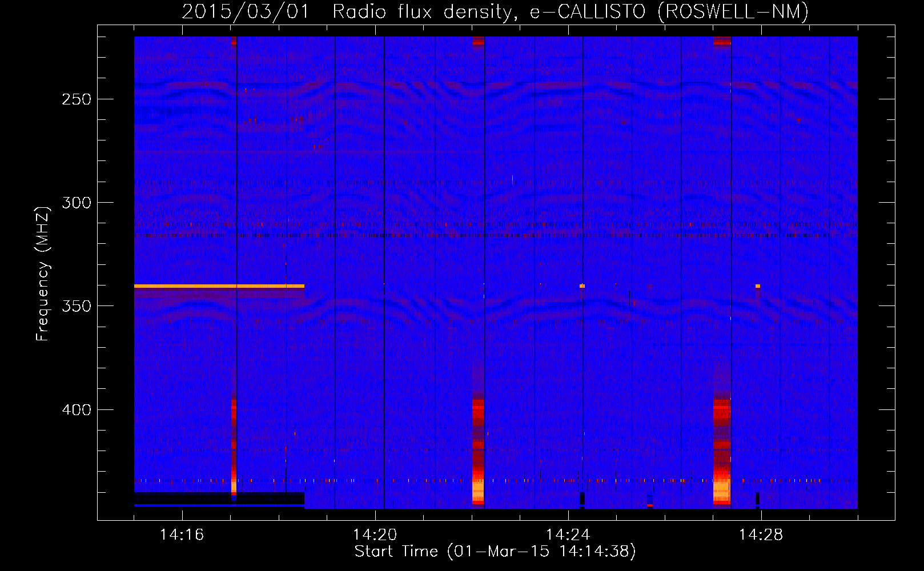Viewport: 924px width, 571px height.
Task: Click the 300 frequency tick label
Action: (x=77, y=202)
